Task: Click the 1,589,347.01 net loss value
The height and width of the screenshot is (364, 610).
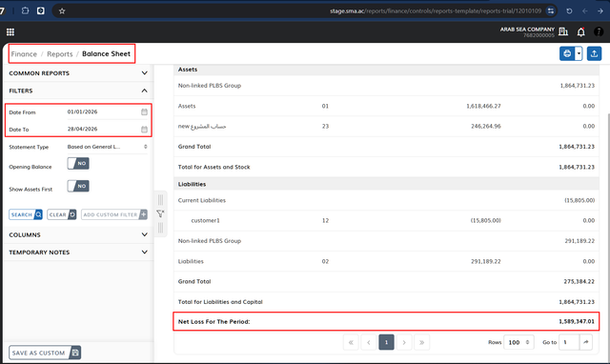Action: pyautogui.click(x=577, y=322)
